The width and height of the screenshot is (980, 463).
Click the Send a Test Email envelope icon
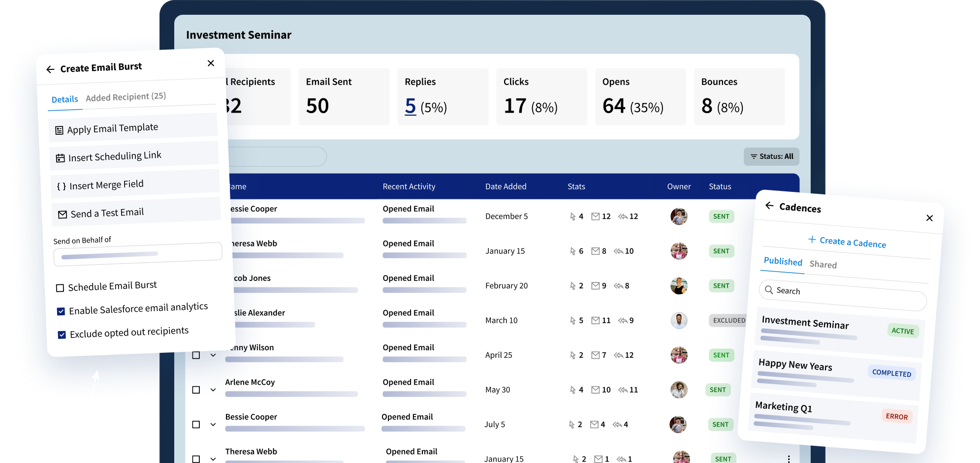[x=63, y=215]
